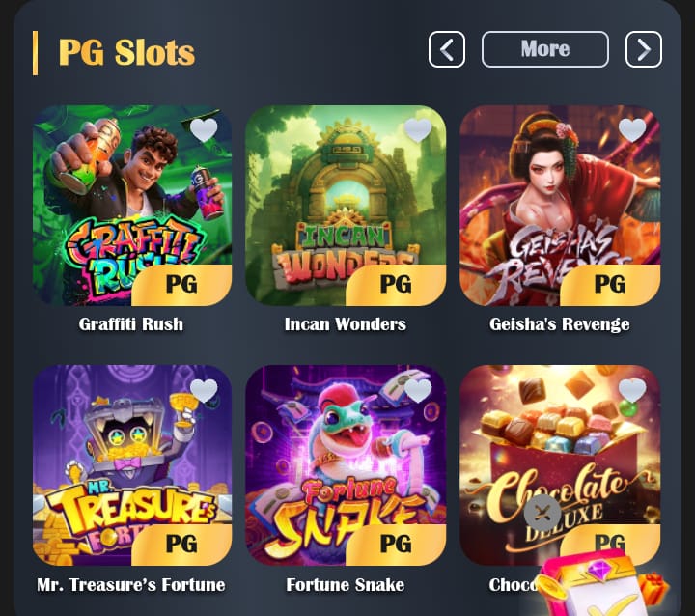This screenshot has height=616, width=695.
Task: Toggle heart on Mr. Treasure's Fortune
Action: (x=204, y=391)
